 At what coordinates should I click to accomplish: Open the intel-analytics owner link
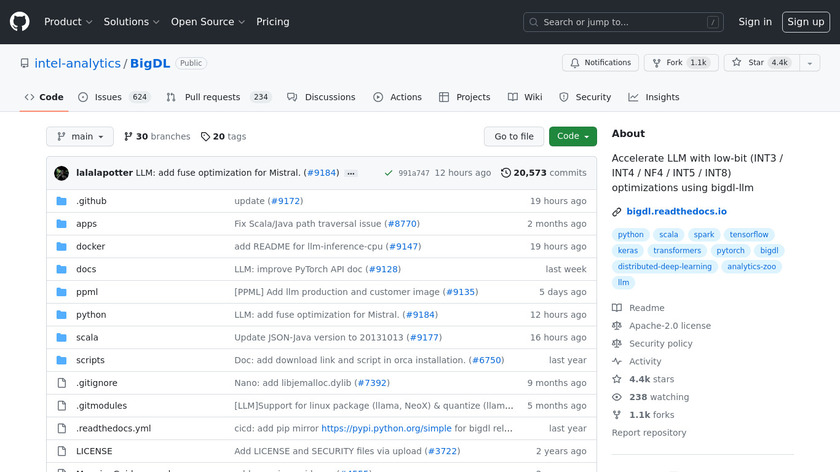tap(78, 63)
